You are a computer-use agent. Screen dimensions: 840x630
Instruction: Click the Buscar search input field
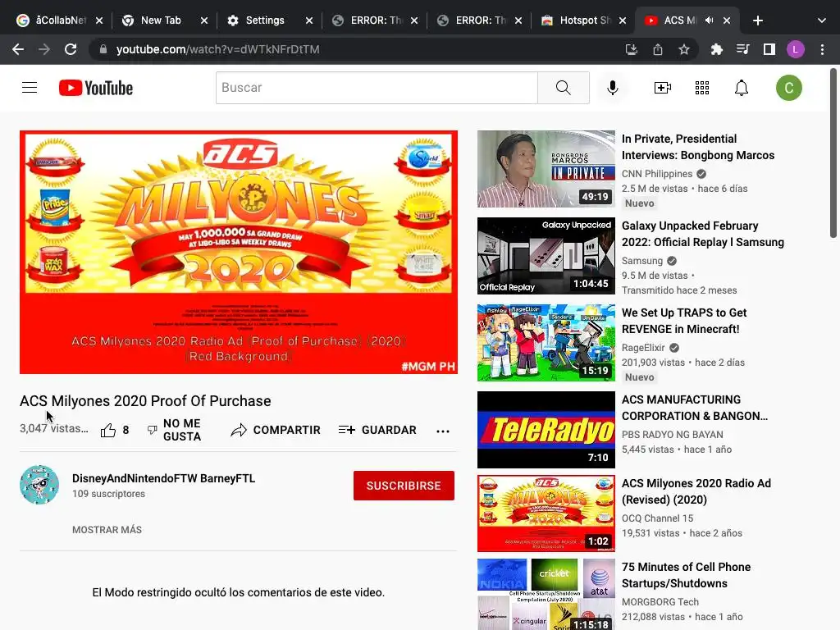(377, 88)
